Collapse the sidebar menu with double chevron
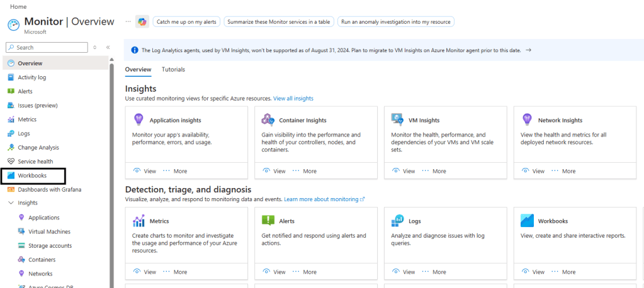This screenshot has height=288, width=644. pos(108,47)
